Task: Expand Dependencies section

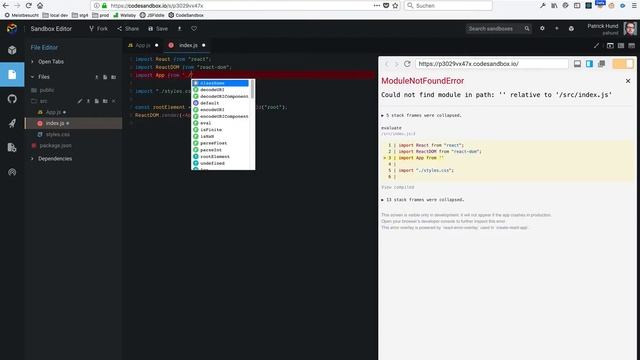Action: point(51,159)
